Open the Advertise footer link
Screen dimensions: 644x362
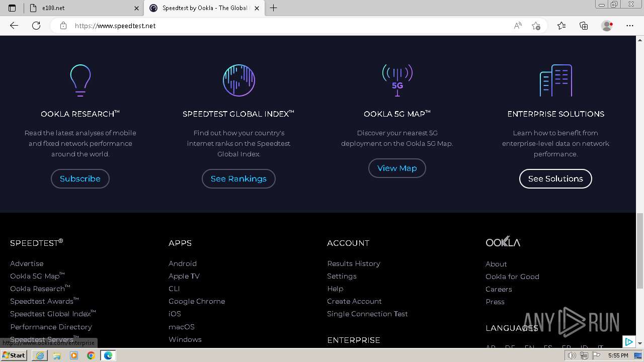[x=27, y=263]
